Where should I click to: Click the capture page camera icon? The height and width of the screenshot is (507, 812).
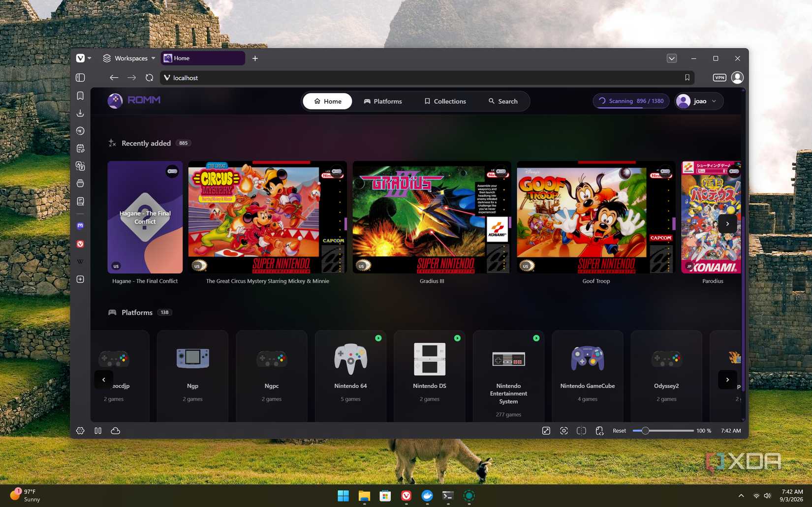point(564,431)
